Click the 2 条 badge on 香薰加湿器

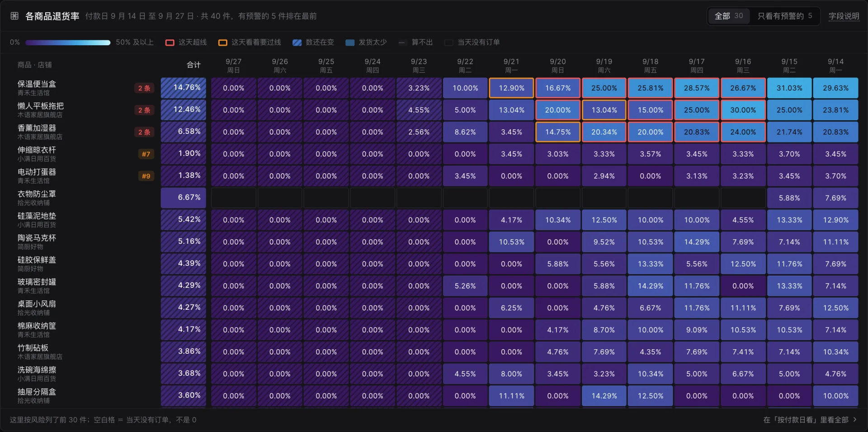[x=144, y=132]
